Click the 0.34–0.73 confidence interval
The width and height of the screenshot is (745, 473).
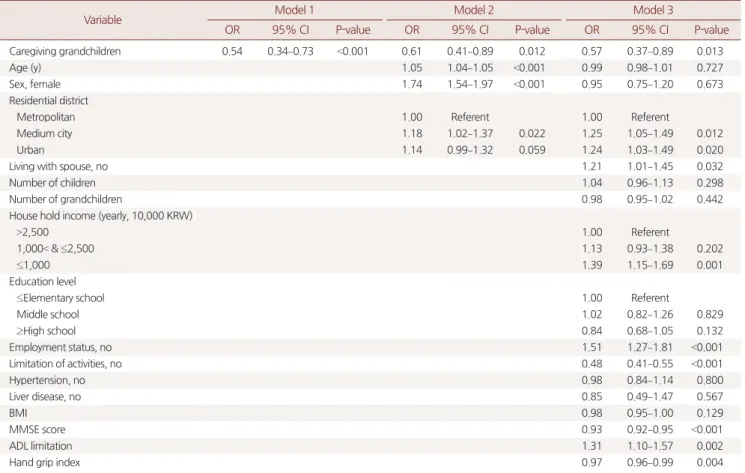(x=290, y=51)
